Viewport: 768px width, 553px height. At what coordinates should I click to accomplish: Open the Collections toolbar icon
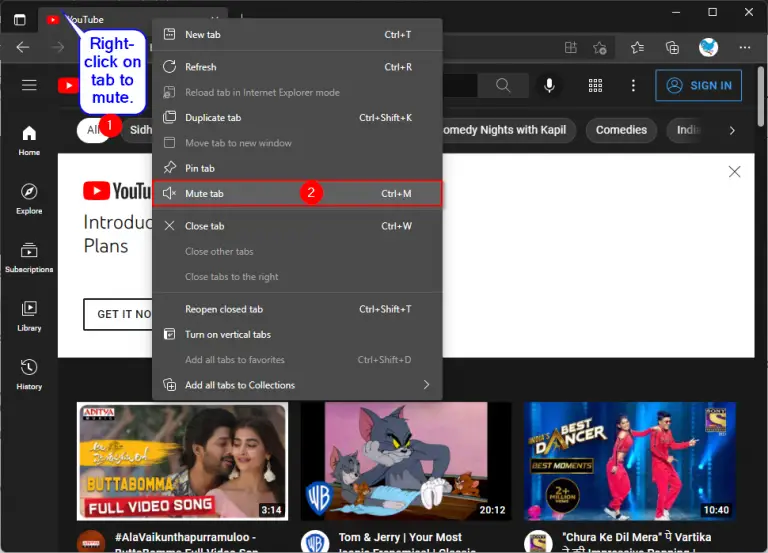[672, 48]
